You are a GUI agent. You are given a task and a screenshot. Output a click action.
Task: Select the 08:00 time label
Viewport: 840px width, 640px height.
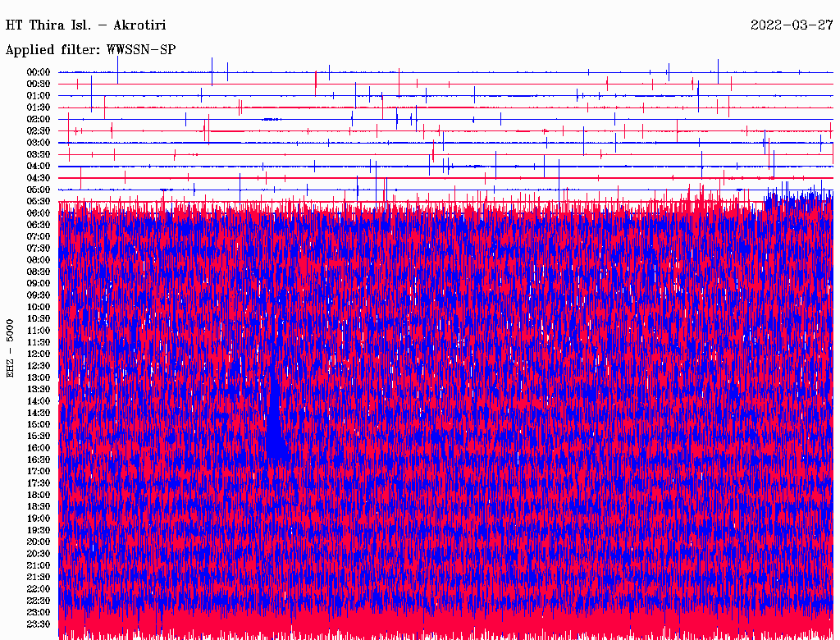(x=39, y=260)
